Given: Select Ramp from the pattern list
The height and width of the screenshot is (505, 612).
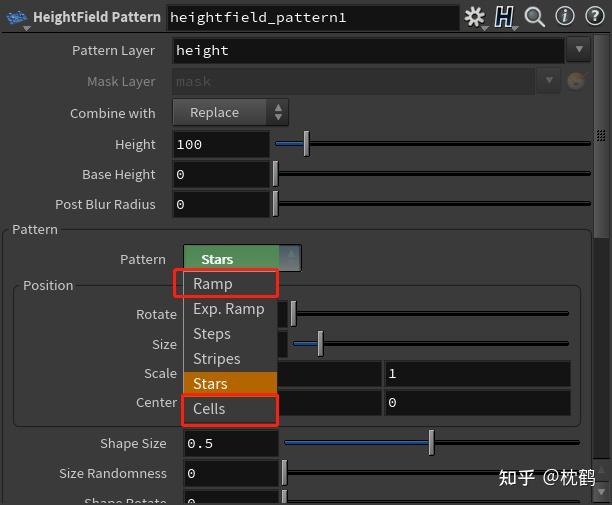Looking at the screenshot, I should [x=213, y=284].
